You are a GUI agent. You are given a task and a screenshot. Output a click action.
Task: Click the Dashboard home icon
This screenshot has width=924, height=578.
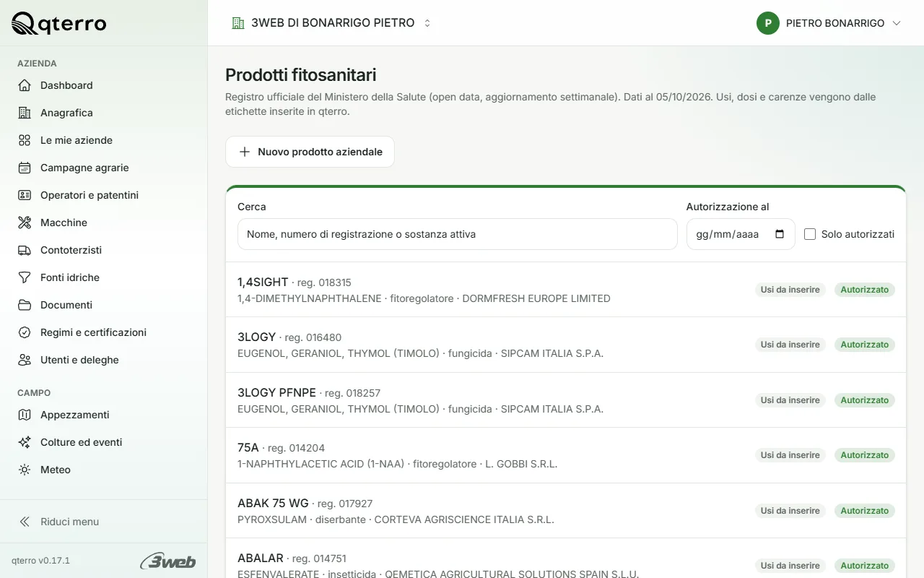point(25,85)
